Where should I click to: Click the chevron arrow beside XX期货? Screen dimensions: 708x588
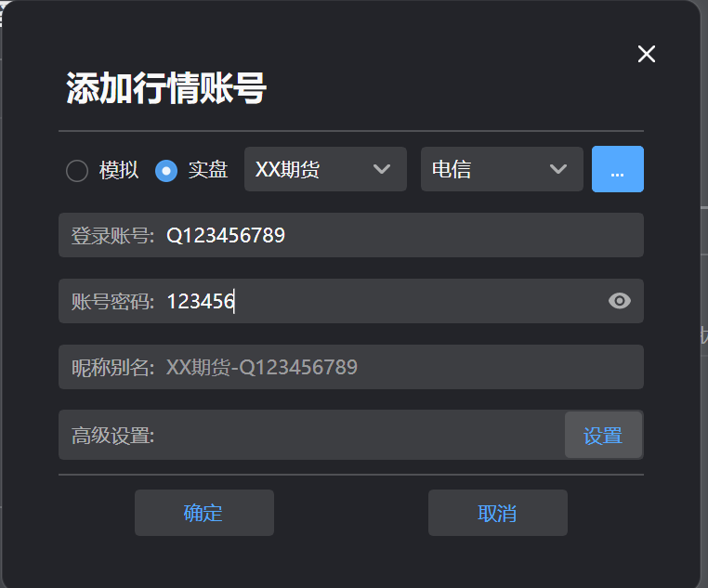coord(382,169)
